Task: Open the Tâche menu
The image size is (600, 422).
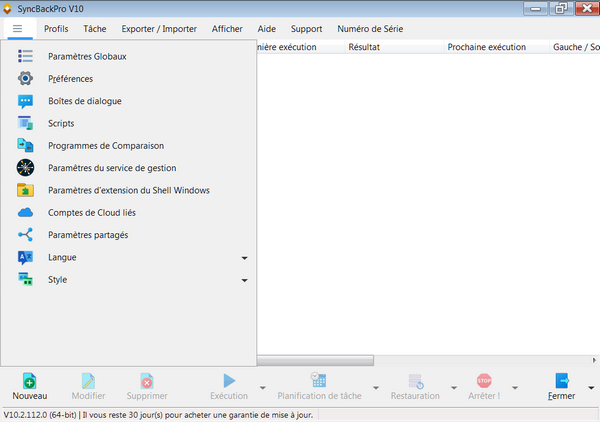Action: 95,29
